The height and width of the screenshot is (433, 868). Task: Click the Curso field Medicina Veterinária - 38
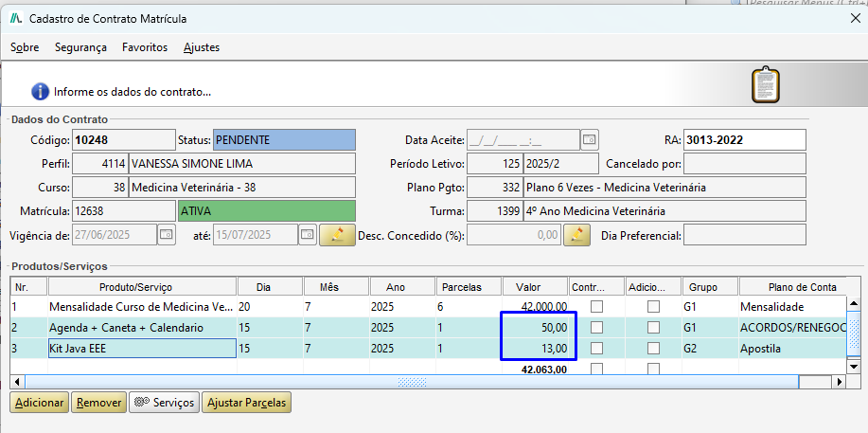[x=242, y=188]
